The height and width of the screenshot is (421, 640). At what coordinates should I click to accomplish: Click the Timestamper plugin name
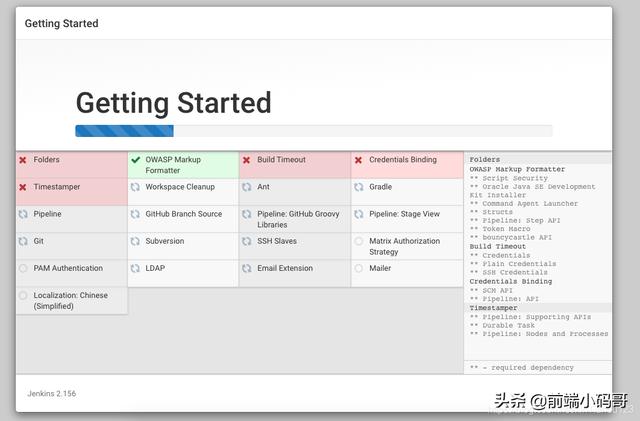click(57, 187)
